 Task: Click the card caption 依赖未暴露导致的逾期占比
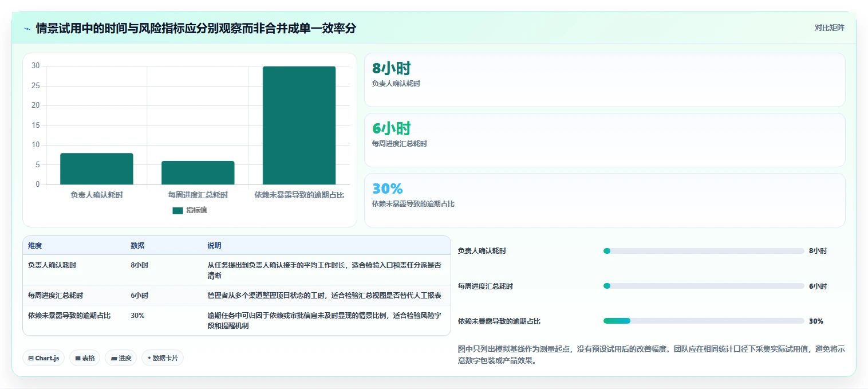point(413,204)
